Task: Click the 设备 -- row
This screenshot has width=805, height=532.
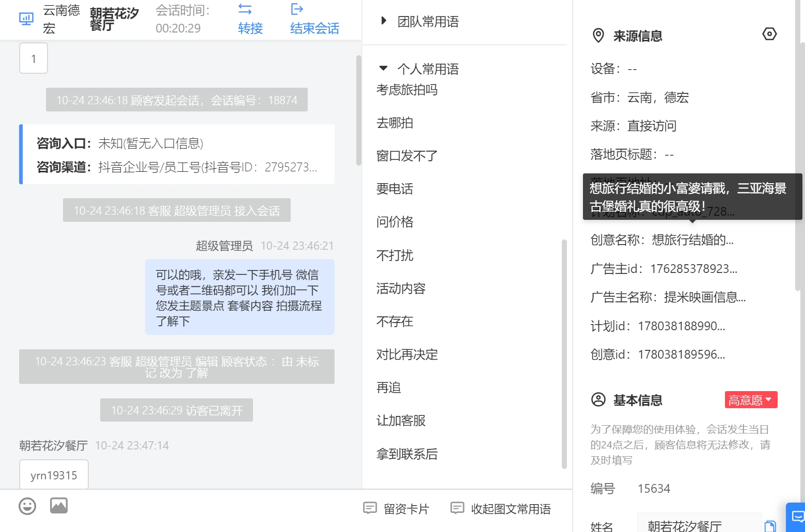Action: (x=614, y=69)
